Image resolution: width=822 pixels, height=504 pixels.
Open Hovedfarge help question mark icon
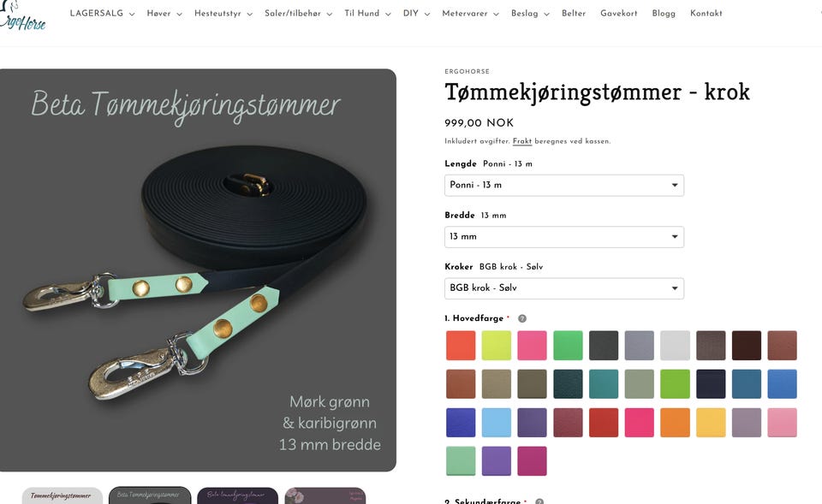pyautogui.click(x=522, y=318)
